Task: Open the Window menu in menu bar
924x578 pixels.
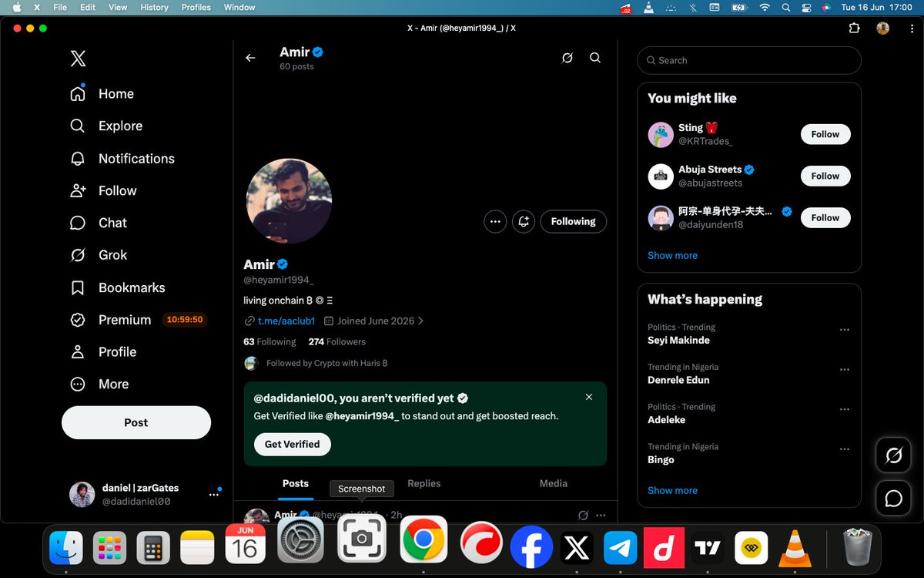Action: click(x=239, y=7)
